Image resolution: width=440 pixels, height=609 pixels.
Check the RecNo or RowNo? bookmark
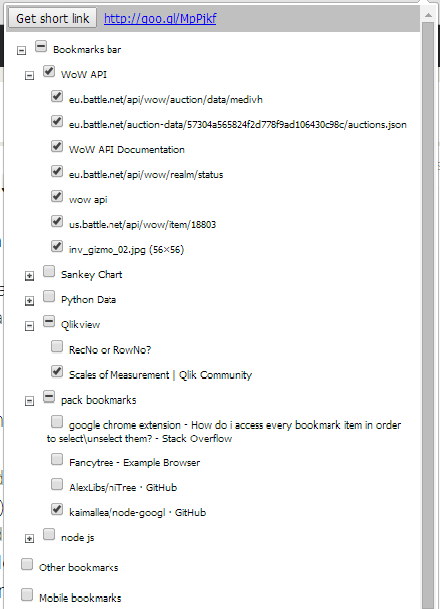[57, 346]
